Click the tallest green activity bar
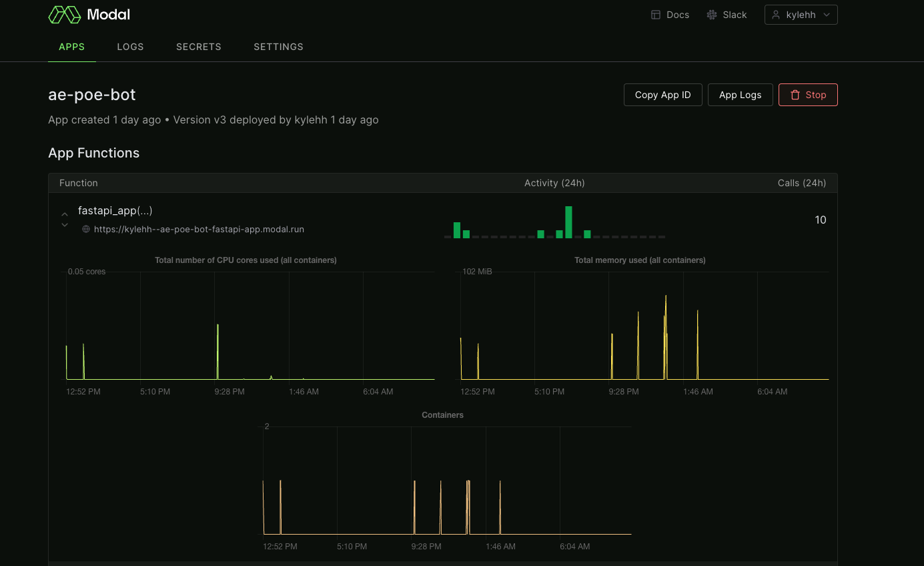This screenshot has height=566, width=924. [x=568, y=222]
